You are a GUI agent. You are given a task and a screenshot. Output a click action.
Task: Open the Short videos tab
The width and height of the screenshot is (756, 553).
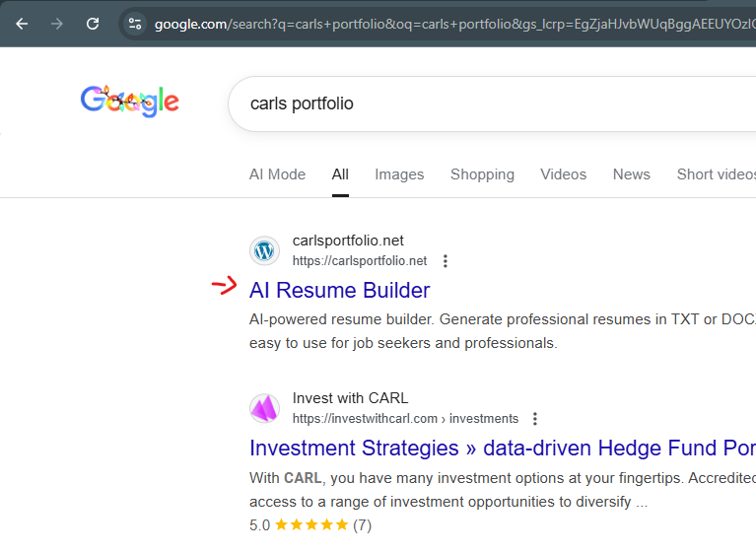pos(716,174)
